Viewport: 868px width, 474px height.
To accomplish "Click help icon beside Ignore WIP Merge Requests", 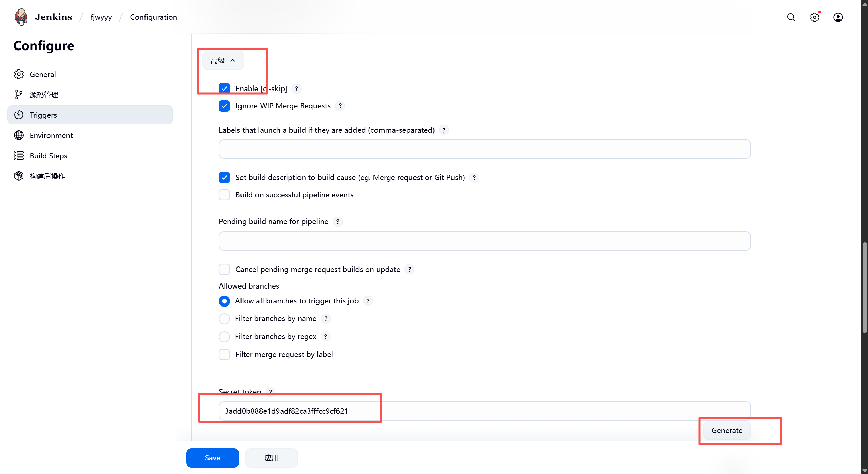I will tap(340, 106).
